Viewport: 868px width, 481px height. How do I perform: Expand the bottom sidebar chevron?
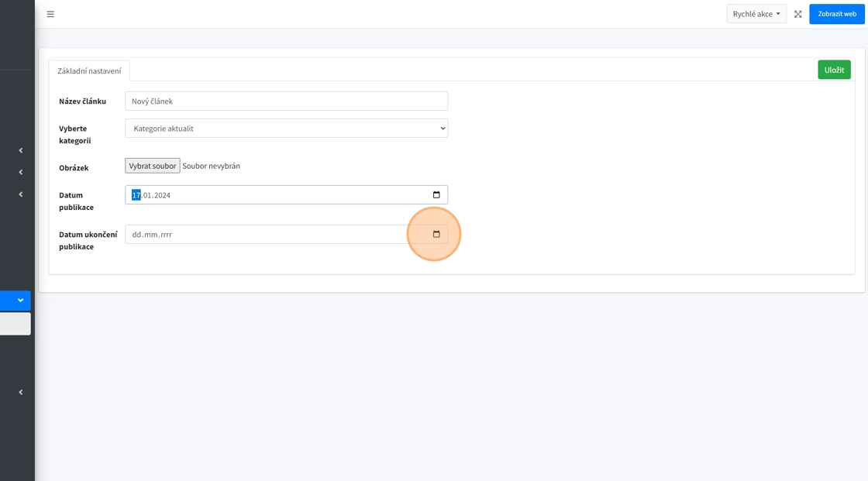point(20,393)
